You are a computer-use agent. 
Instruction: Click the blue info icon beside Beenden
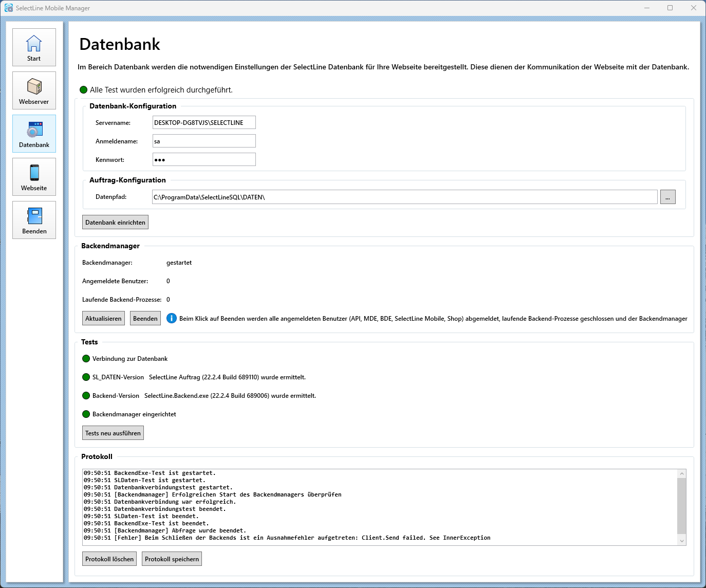pos(172,318)
